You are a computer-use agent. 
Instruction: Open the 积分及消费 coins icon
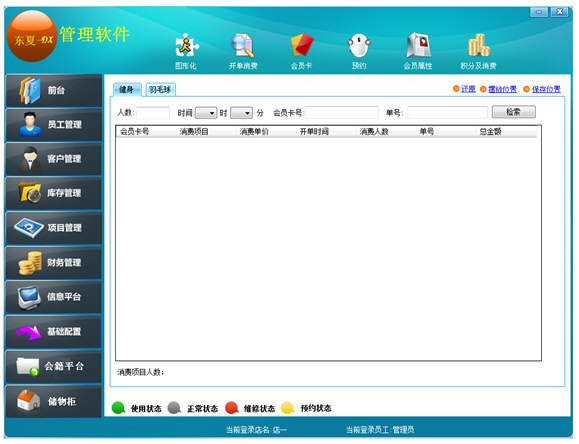point(478,45)
